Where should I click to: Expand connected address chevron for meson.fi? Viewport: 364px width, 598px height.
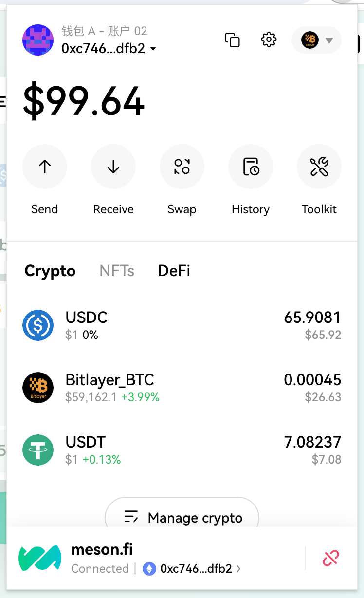tap(238, 569)
